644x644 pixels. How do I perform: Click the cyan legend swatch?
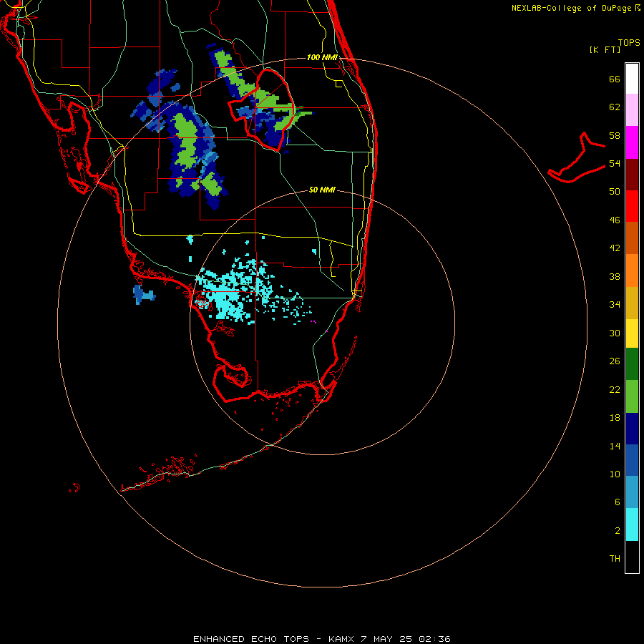[x=632, y=525]
